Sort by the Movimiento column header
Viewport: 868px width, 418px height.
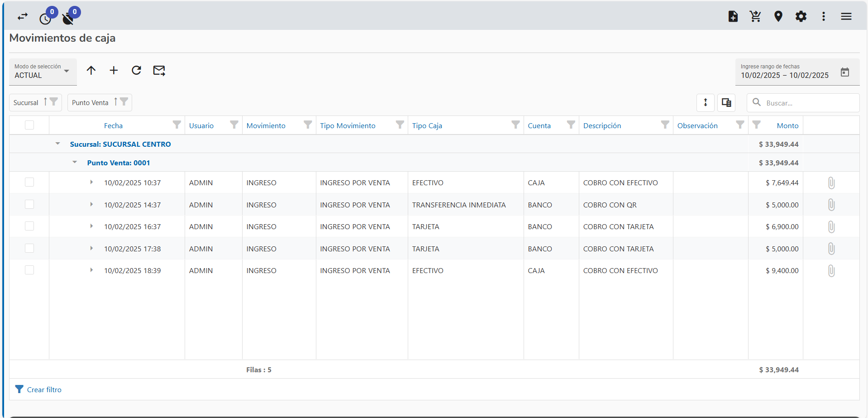click(x=266, y=126)
